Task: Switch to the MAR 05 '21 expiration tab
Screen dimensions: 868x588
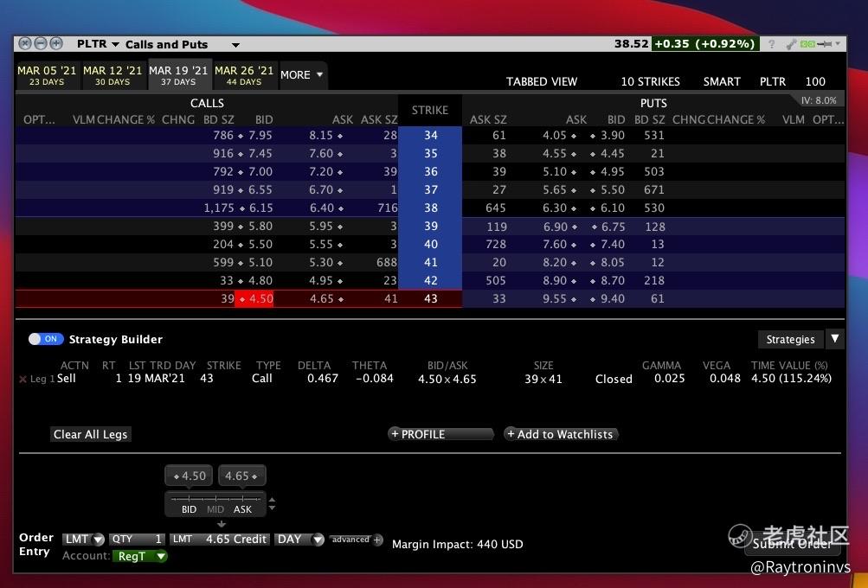Action: click(x=47, y=75)
